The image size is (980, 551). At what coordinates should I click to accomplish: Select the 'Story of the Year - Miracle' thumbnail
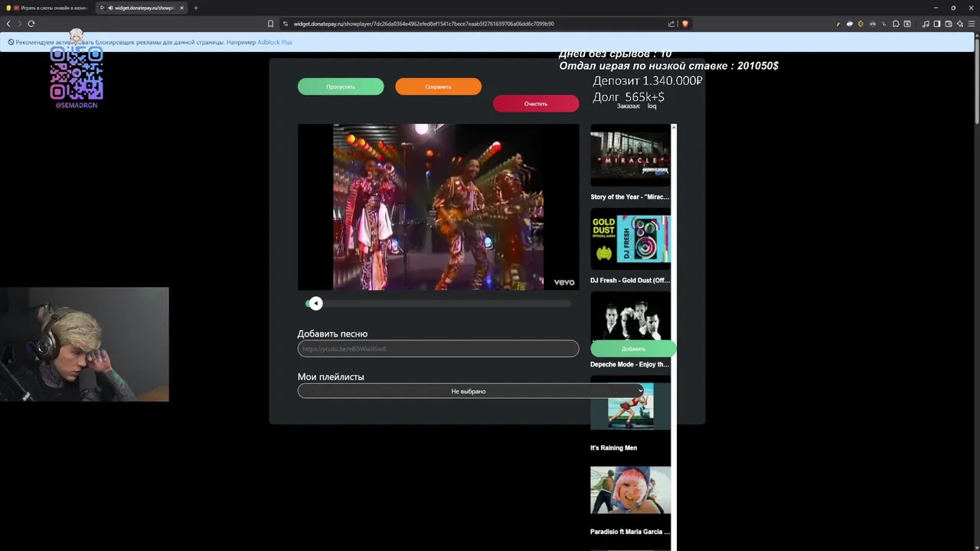630,155
